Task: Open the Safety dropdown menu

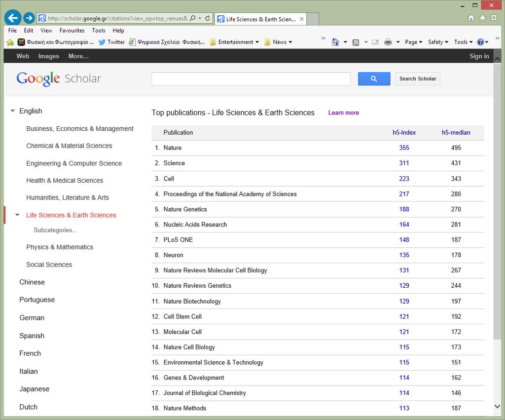Action: coord(438,42)
